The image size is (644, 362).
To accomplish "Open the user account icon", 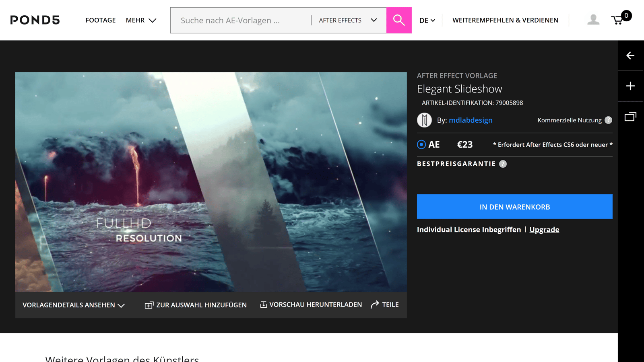I will [592, 19].
